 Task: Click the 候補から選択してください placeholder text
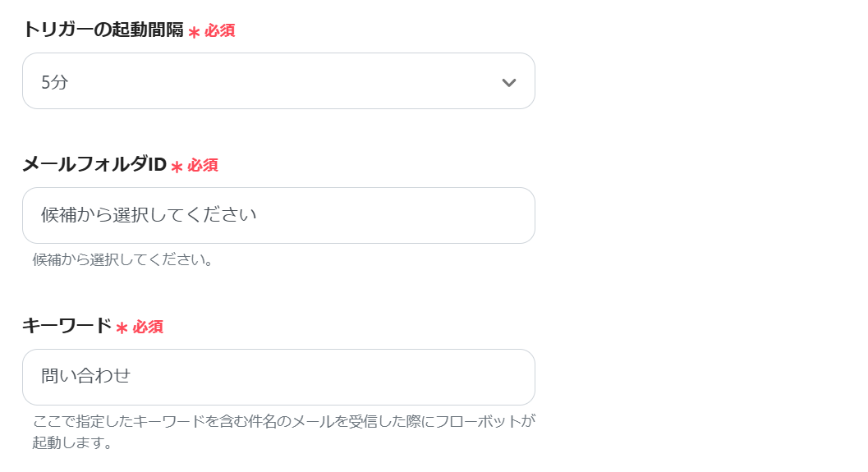[x=149, y=215]
